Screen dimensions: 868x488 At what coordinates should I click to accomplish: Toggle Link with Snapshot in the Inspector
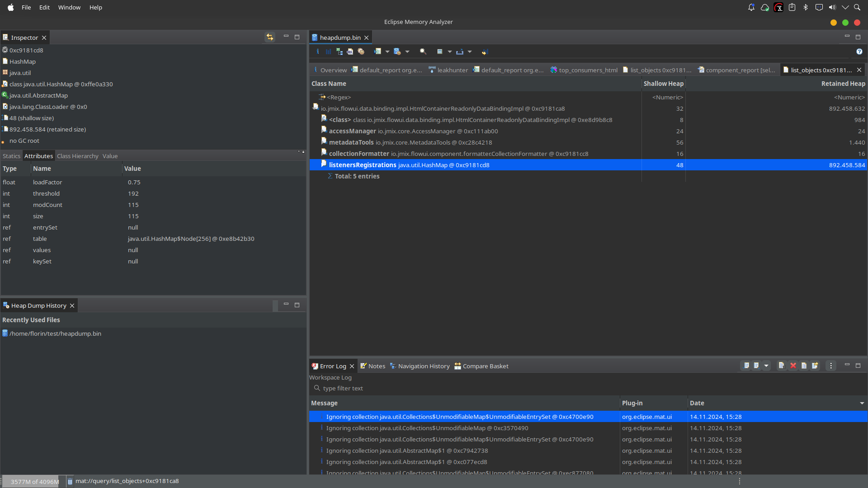270,37
